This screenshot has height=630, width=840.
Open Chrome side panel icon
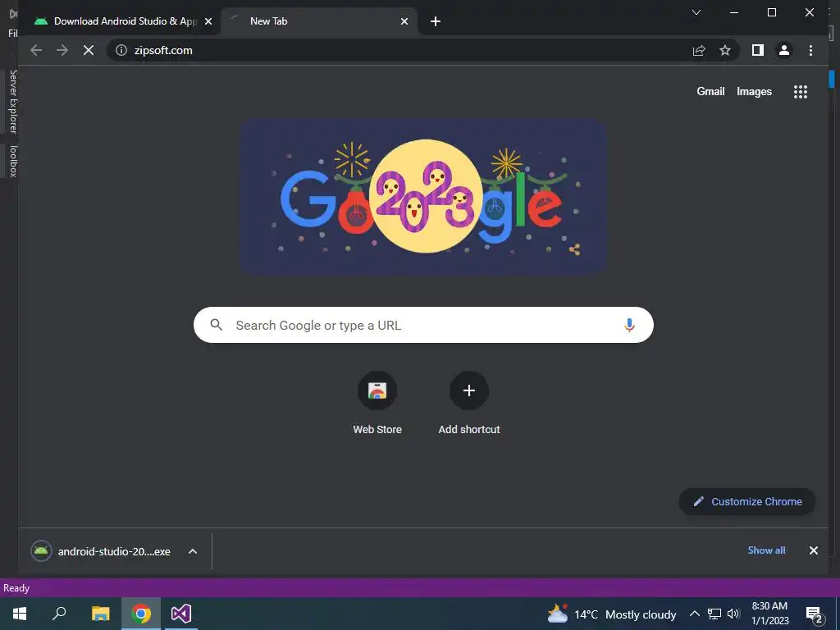click(x=757, y=50)
